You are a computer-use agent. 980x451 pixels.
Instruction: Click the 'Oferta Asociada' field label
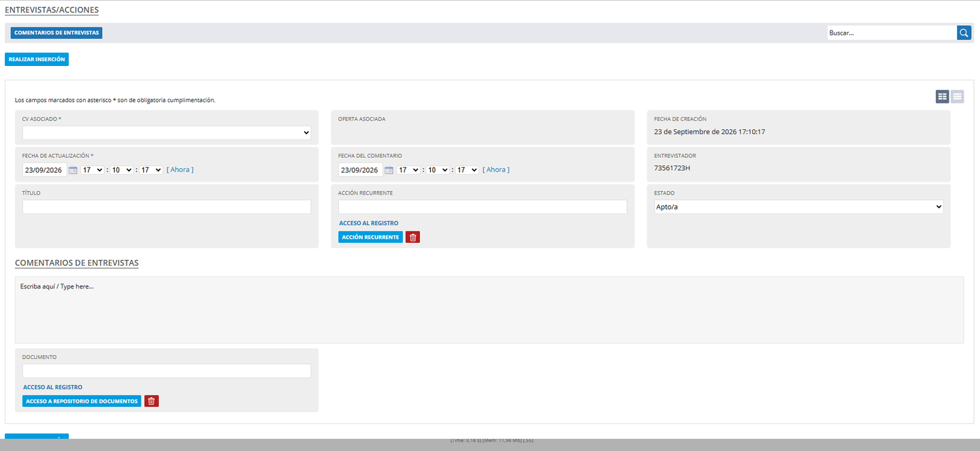362,119
